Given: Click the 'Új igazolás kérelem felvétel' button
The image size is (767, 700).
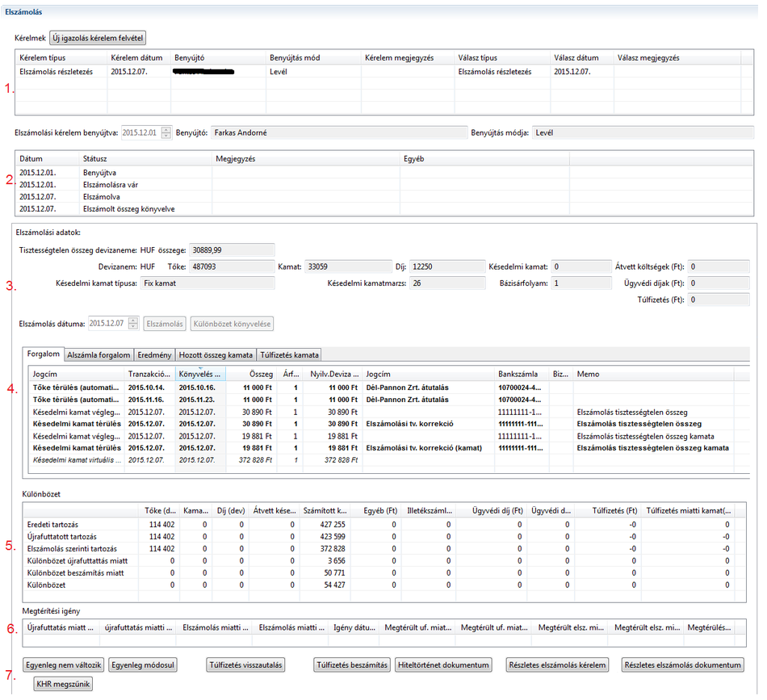Looking at the screenshot, I should click(98, 38).
